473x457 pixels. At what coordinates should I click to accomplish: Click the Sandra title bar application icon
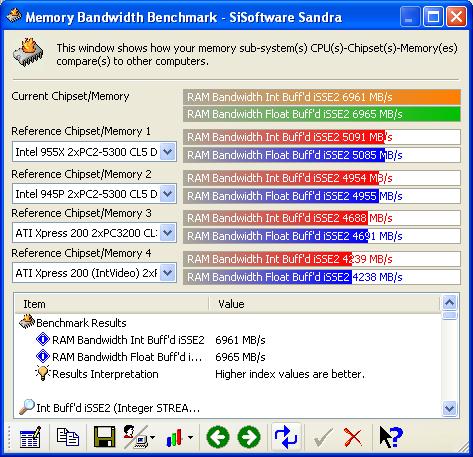(x=14, y=16)
